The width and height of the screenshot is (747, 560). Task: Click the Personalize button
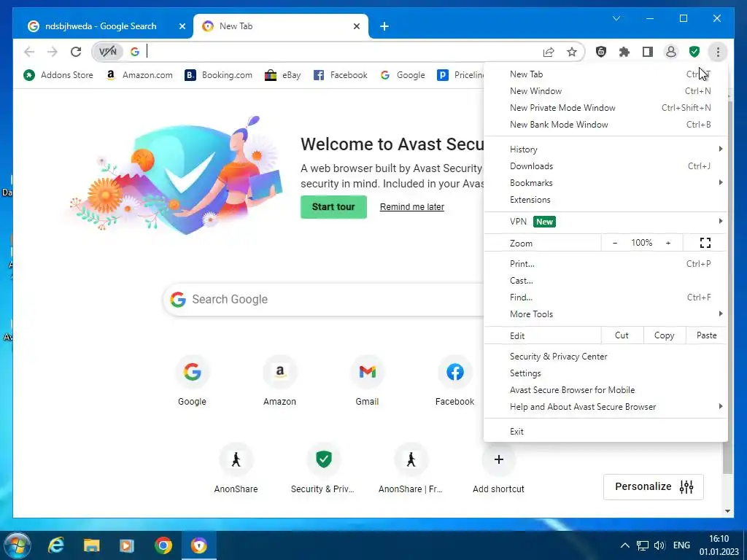pos(653,486)
